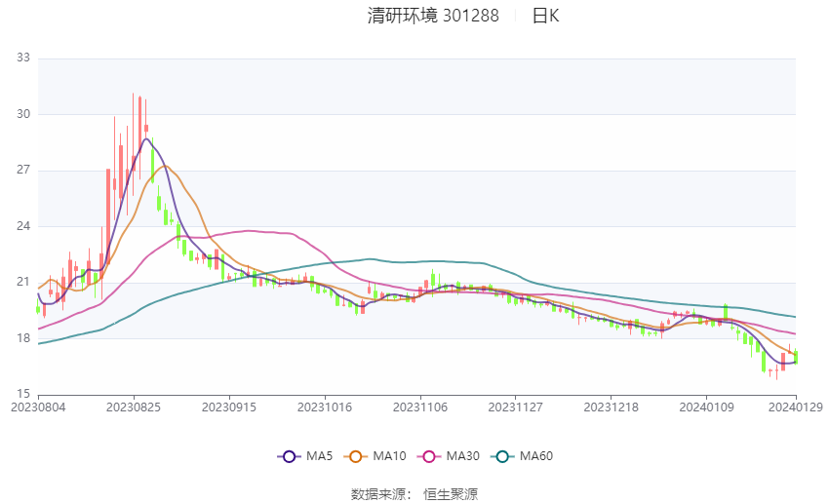
Task: Click y-axis value 27
Action: [x=23, y=171]
